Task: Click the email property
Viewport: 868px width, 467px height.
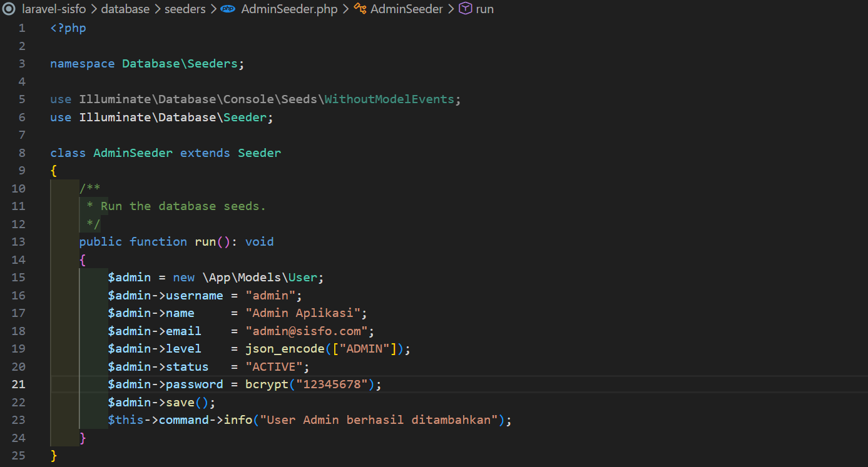Action: click(183, 331)
